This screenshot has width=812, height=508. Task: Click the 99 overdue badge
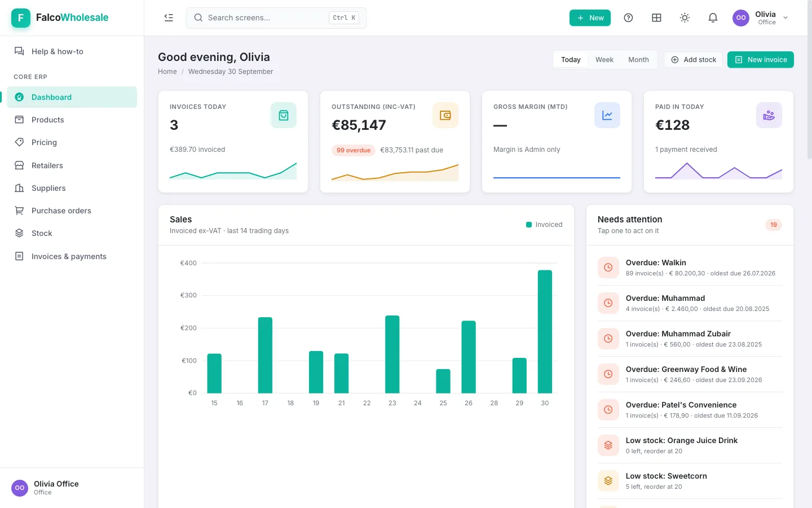coord(354,150)
